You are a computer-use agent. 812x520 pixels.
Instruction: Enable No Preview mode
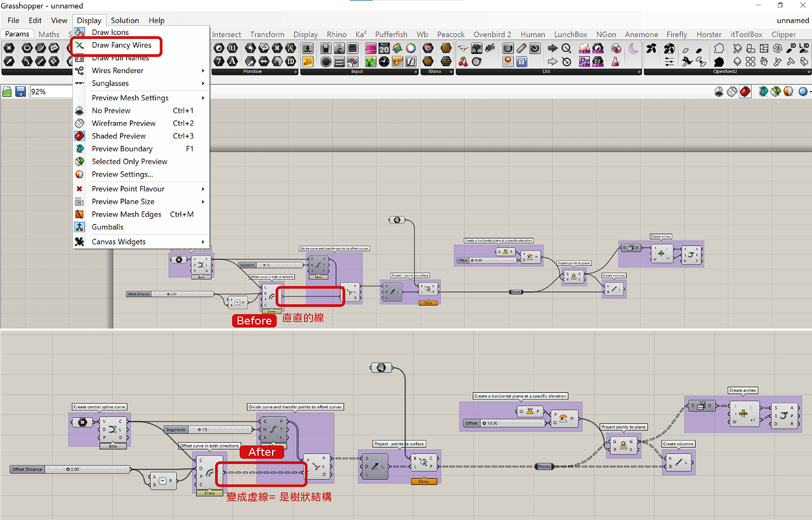point(141,110)
